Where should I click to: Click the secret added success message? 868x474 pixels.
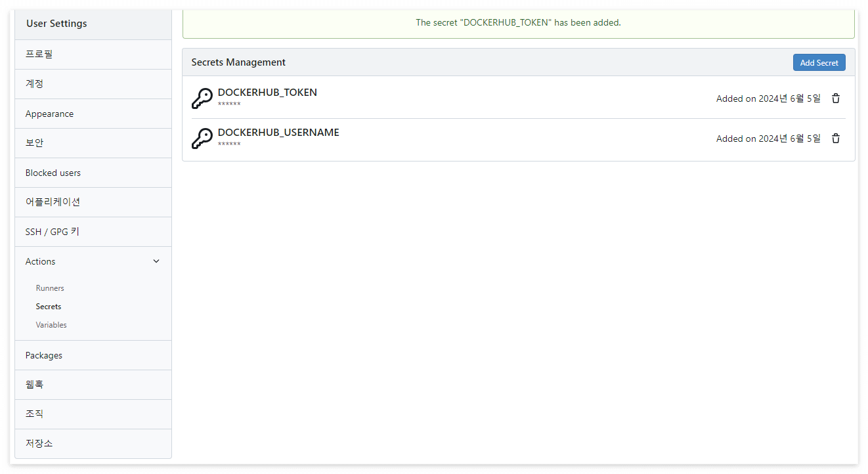coord(519,22)
